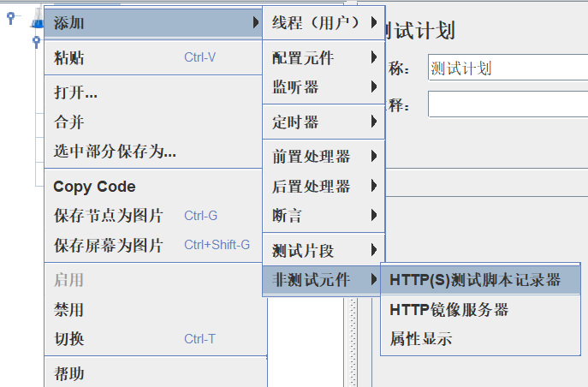The image size is (588, 387).
Task: Choose 打开... menu entry
Action: [x=153, y=92]
